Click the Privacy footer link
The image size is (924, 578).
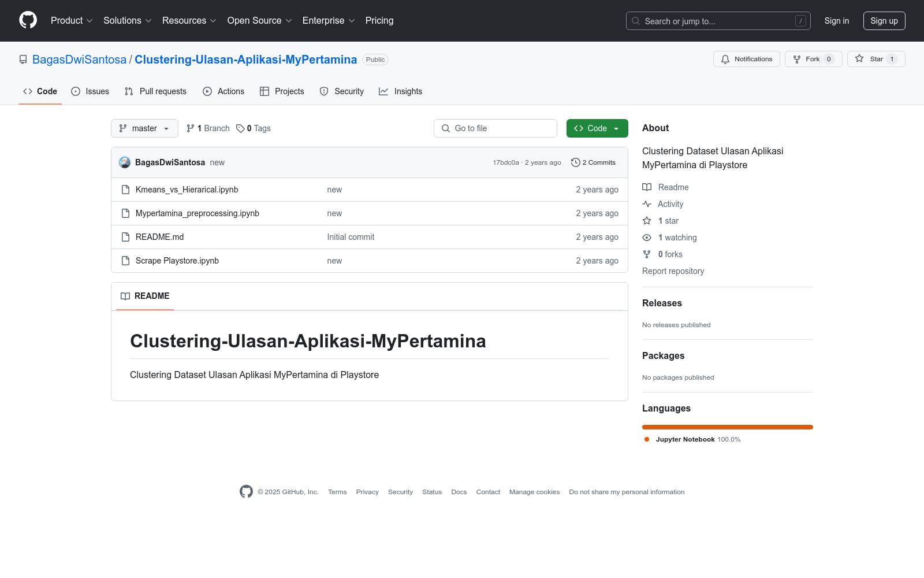(x=367, y=492)
